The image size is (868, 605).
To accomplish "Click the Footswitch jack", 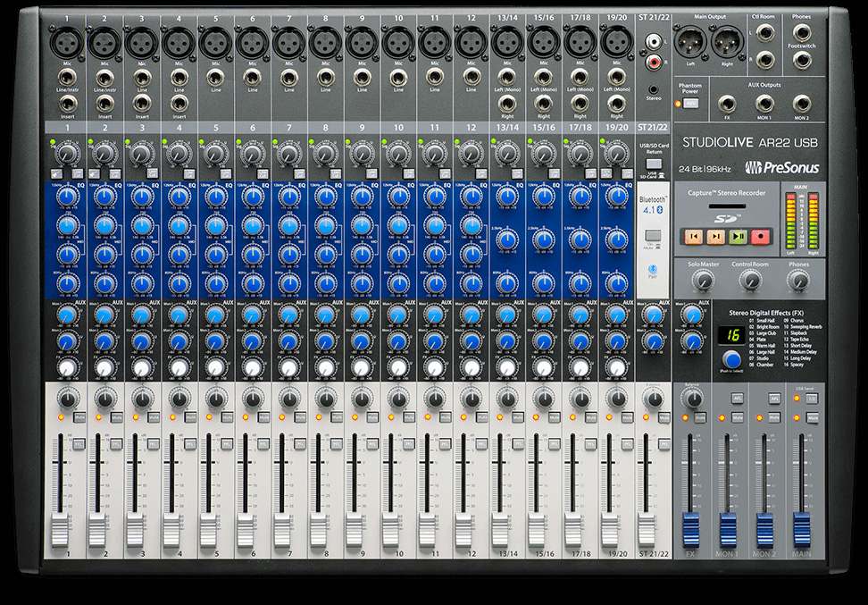I will pos(802,60).
